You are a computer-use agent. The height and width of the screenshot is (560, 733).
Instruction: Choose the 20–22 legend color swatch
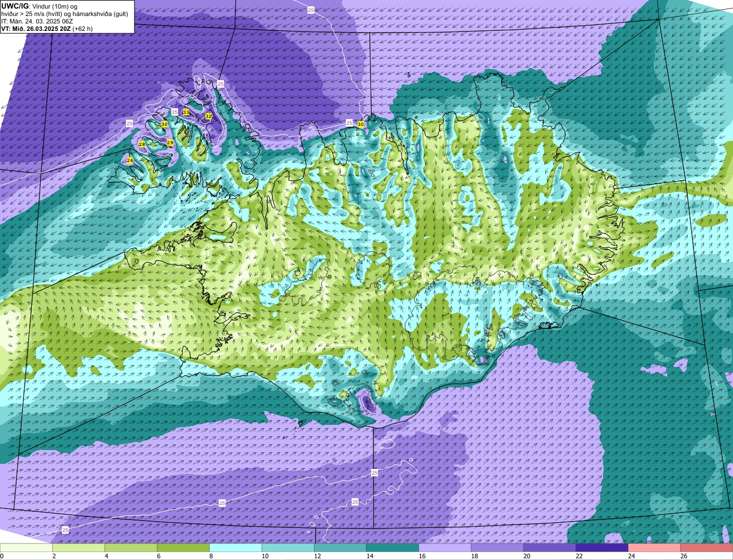(550, 547)
